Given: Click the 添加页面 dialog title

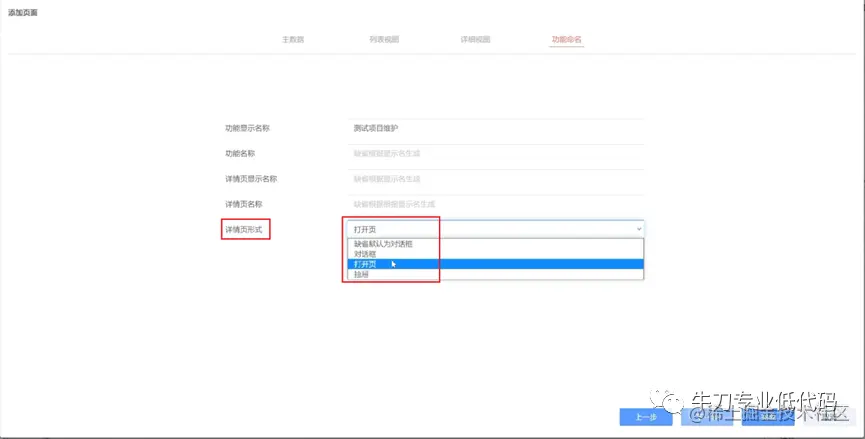Looking at the screenshot, I should click(23, 13).
